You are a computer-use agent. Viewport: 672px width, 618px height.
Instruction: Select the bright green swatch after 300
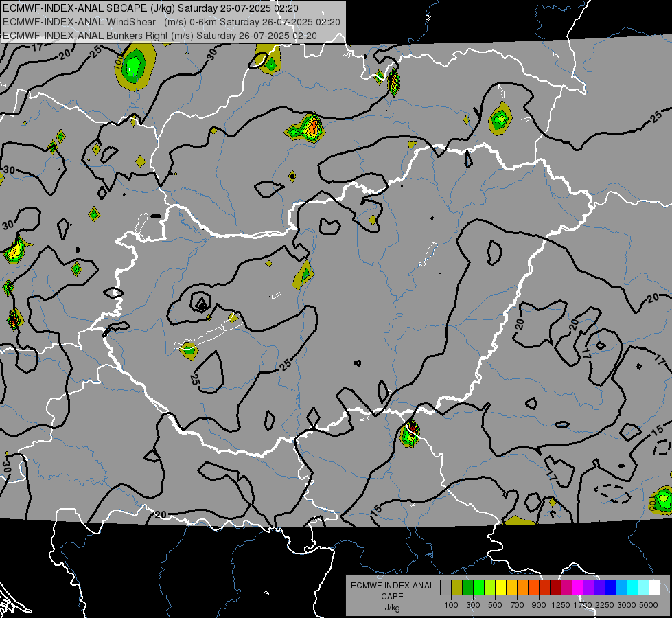[478, 588]
